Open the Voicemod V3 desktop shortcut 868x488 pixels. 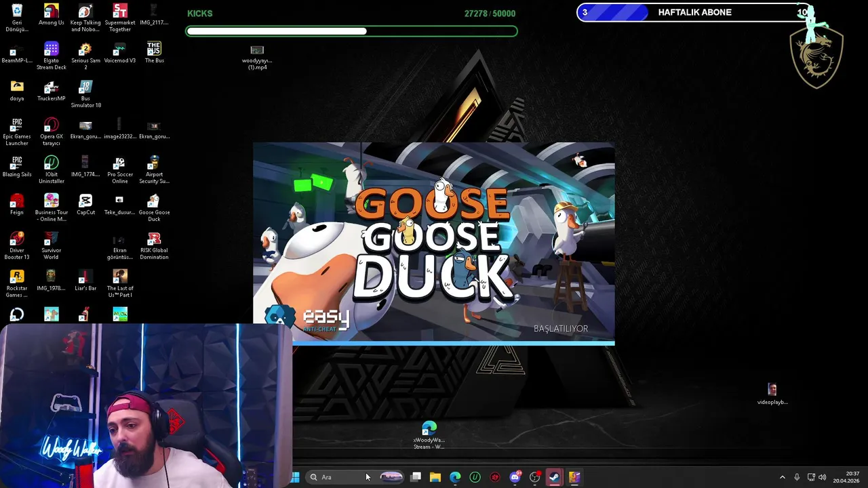click(x=120, y=53)
